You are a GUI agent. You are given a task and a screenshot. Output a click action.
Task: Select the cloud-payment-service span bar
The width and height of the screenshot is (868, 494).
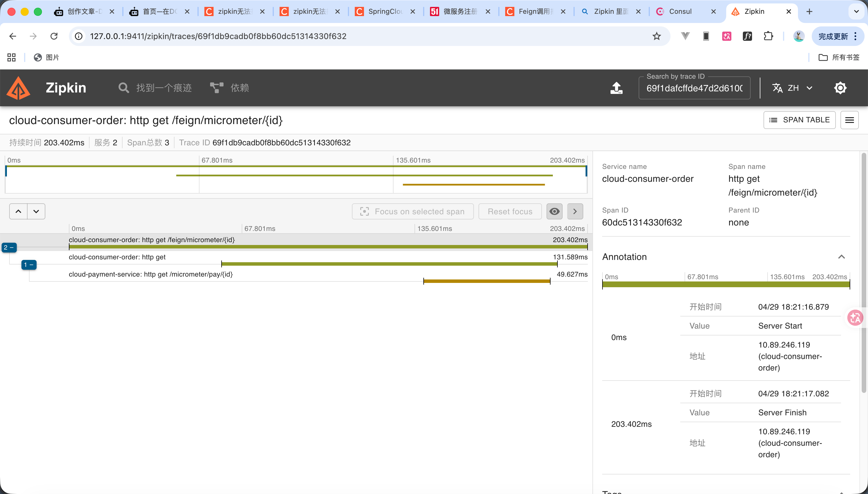pos(487,281)
